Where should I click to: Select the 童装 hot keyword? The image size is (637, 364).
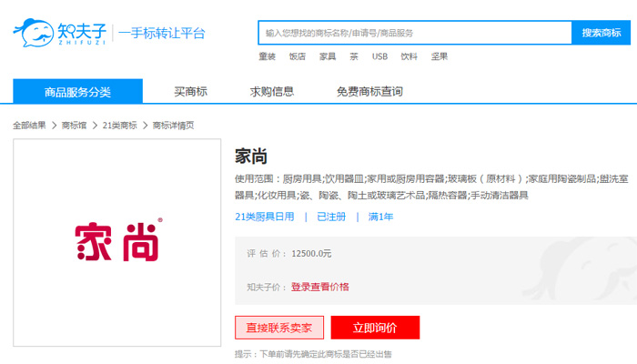(267, 56)
